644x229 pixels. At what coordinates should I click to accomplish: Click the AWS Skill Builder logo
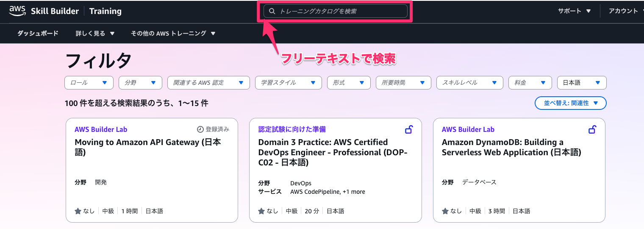click(44, 11)
